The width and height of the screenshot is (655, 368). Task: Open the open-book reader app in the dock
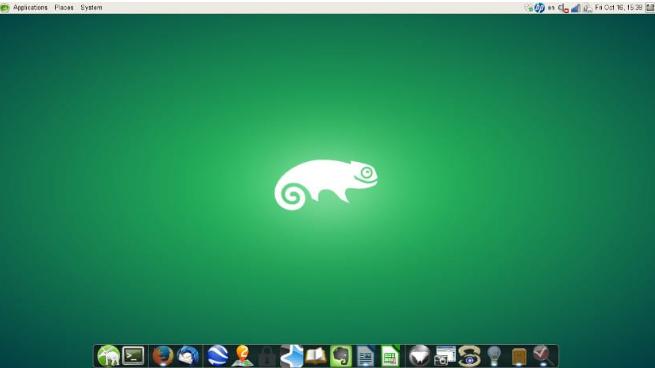tap(316, 356)
